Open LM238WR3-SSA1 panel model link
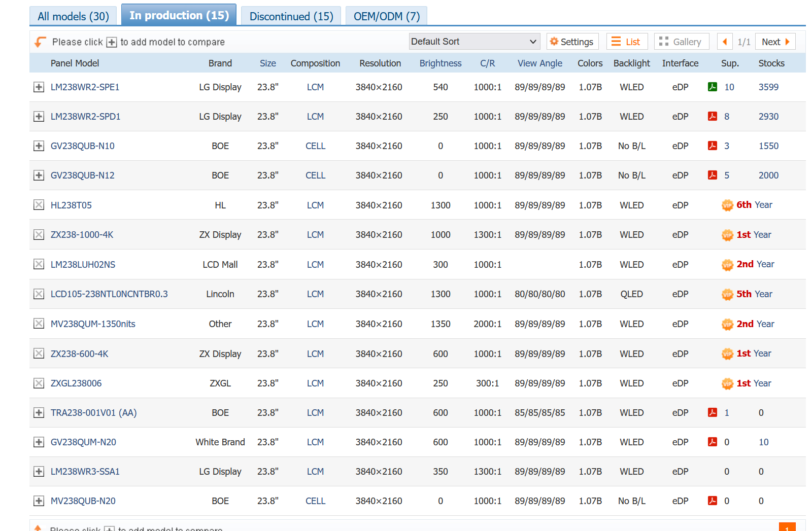The height and width of the screenshot is (531, 812). [85, 472]
